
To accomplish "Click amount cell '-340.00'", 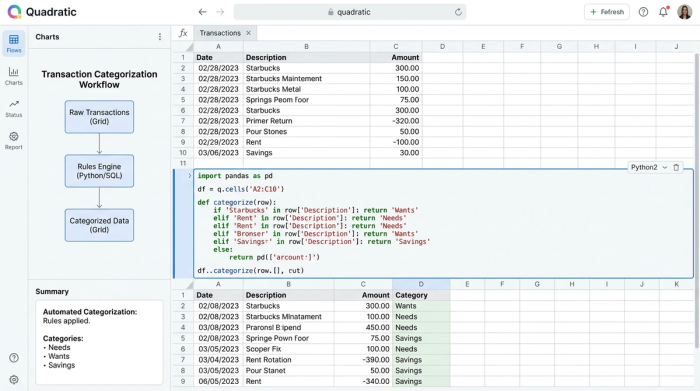I will click(x=363, y=381).
